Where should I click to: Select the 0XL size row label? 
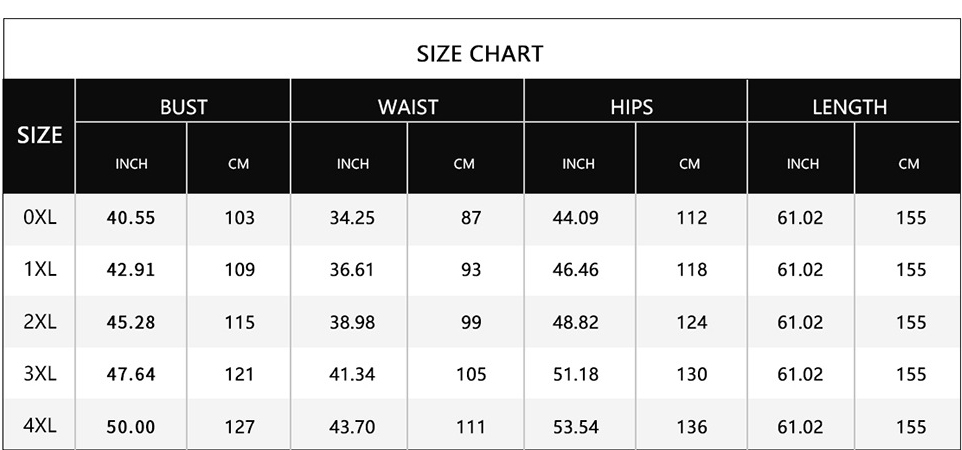coord(40,217)
